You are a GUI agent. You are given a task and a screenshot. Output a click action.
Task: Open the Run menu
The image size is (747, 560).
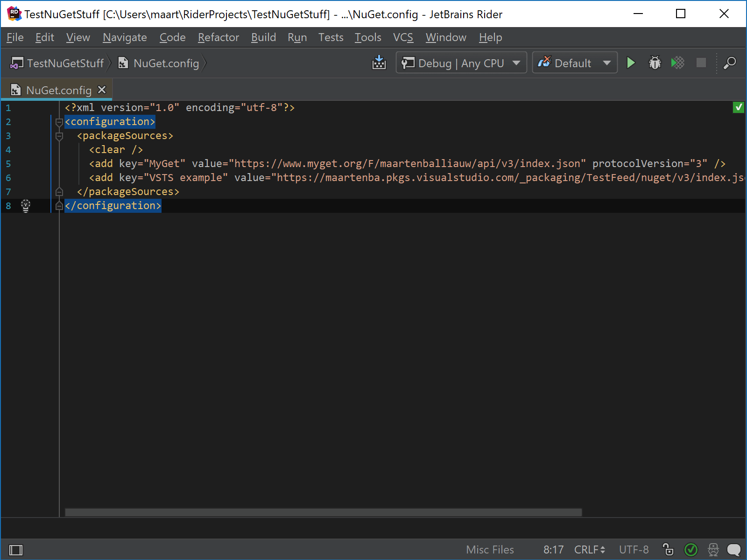point(297,37)
